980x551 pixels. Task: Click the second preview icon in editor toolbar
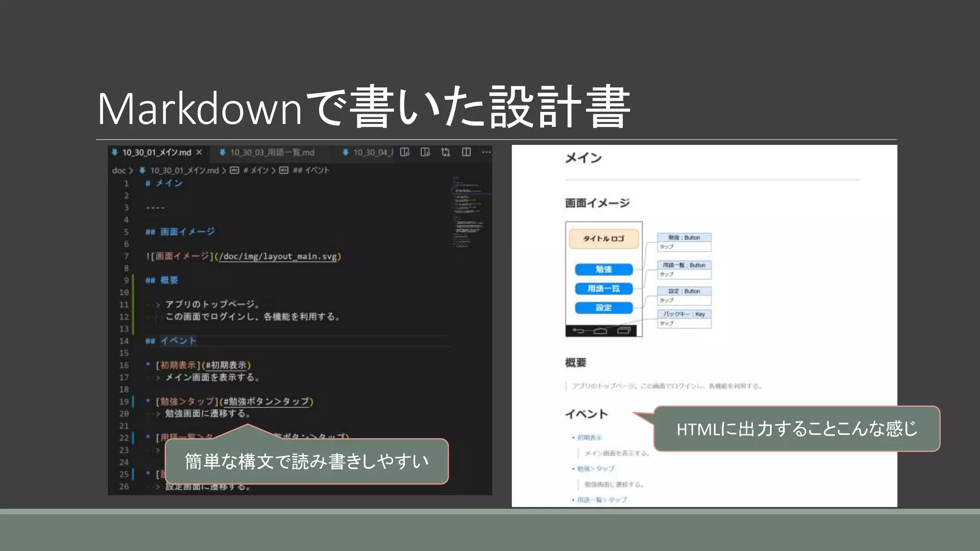pos(425,152)
